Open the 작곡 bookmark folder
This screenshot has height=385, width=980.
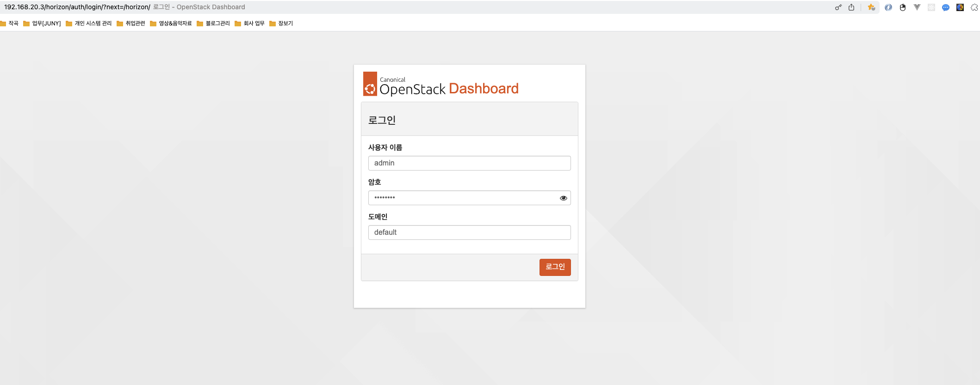click(10, 24)
